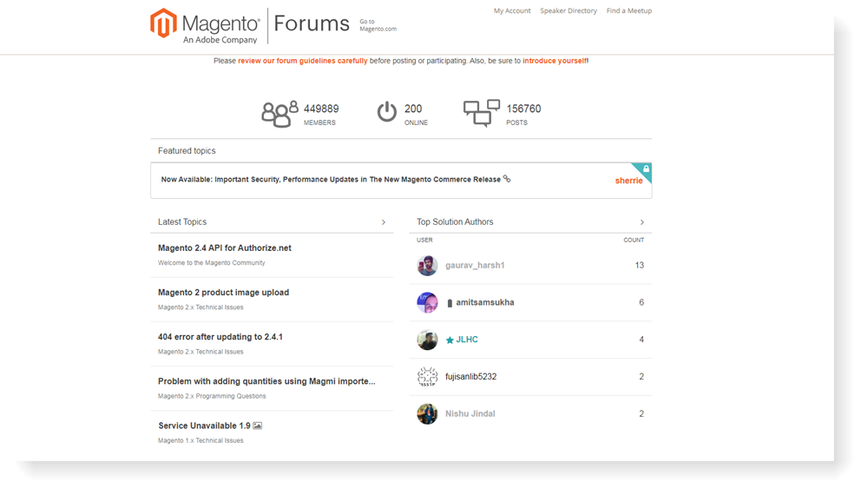The image size is (868, 495).
Task: Open JLHC's avatar picture
Action: 427,340
